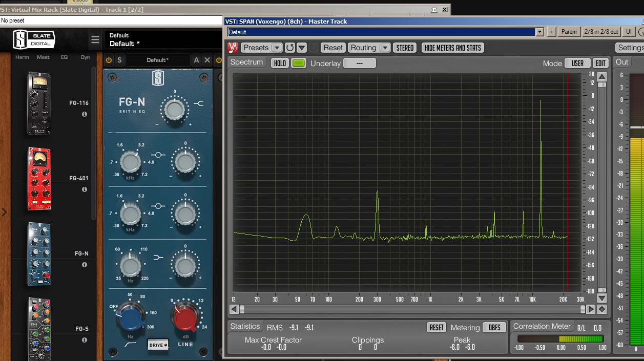Screen dimensions: 644x361
Task: Toggle the DRIVE switch on FG-N
Action: coord(158,345)
